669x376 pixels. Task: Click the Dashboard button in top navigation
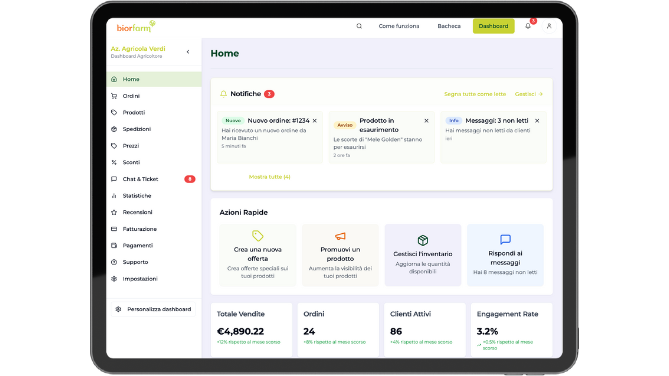coord(494,26)
